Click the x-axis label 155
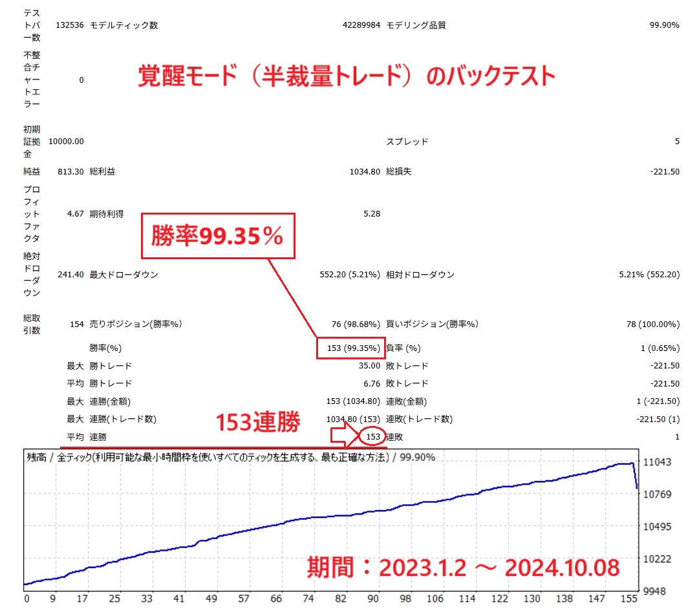The image size is (697, 616). click(628, 599)
